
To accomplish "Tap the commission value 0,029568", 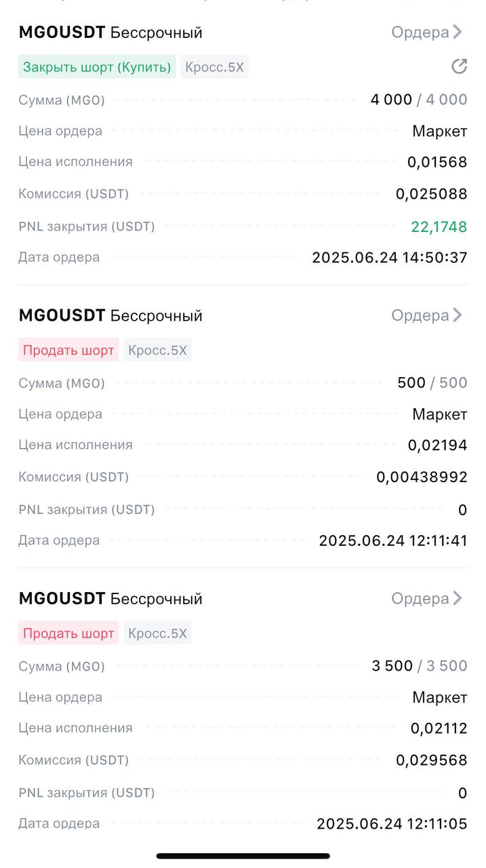I will point(431,760).
